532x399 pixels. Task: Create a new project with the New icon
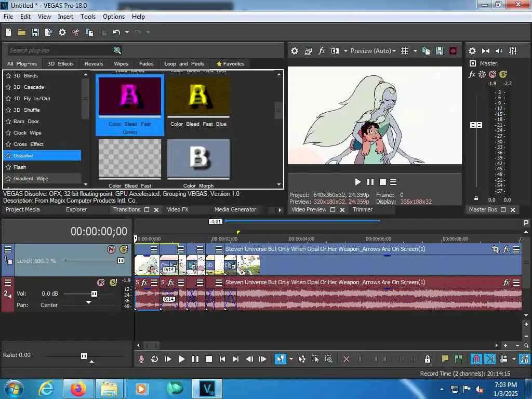tap(8, 32)
